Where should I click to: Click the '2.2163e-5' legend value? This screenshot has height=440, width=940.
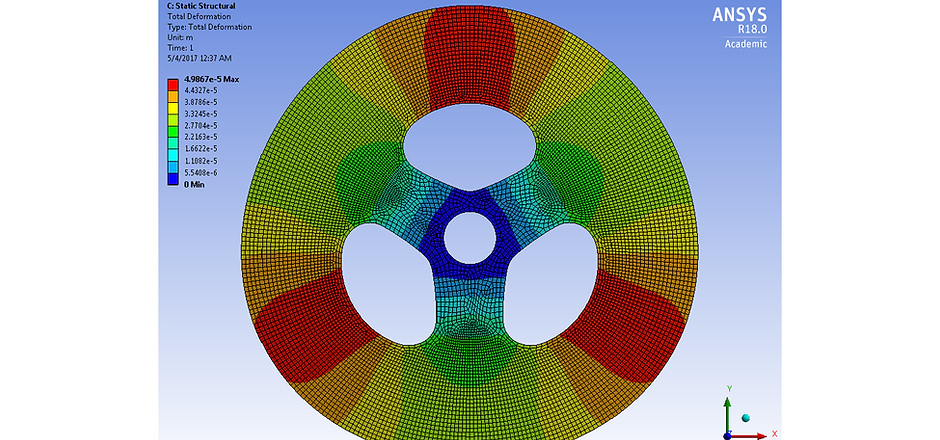point(200,137)
